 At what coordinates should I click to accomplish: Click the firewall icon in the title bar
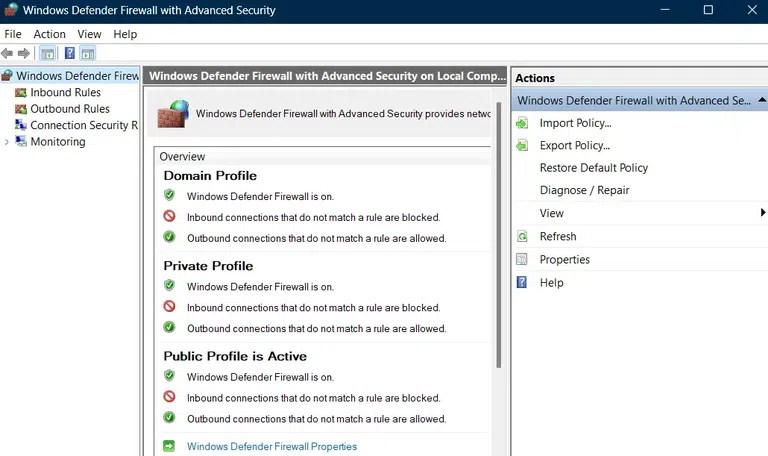click(x=11, y=10)
